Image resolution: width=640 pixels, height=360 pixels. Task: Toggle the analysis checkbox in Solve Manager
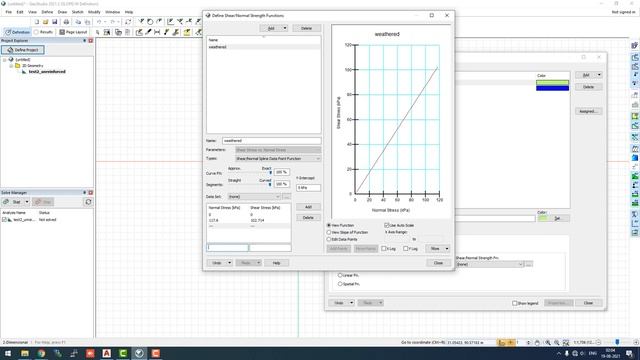tap(4, 220)
